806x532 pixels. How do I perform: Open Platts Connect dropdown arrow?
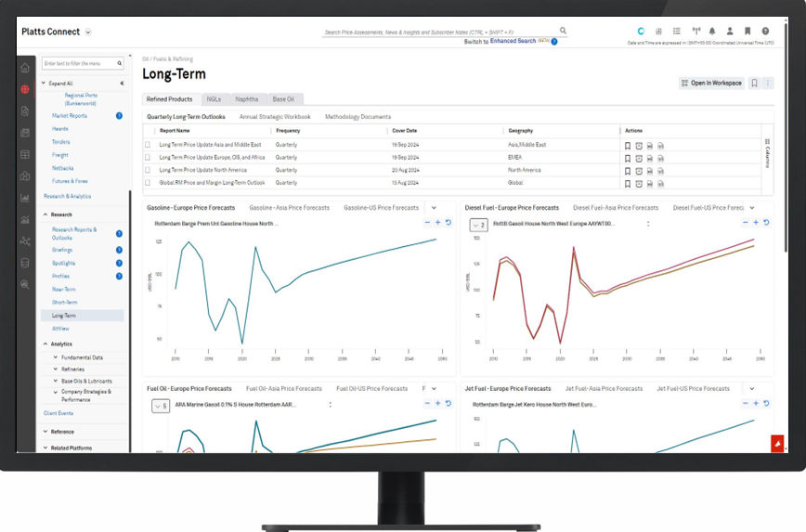88,32
